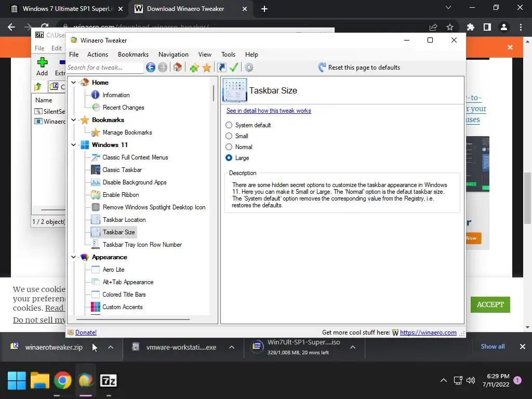Click the Recent Changes tree icon

tap(96, 108)
